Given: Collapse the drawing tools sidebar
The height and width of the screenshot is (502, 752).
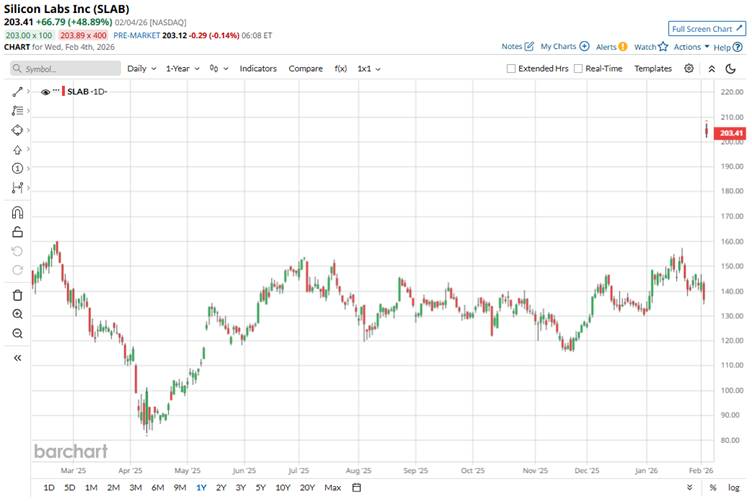Looking at the screenshot, I should click(17, 358).
